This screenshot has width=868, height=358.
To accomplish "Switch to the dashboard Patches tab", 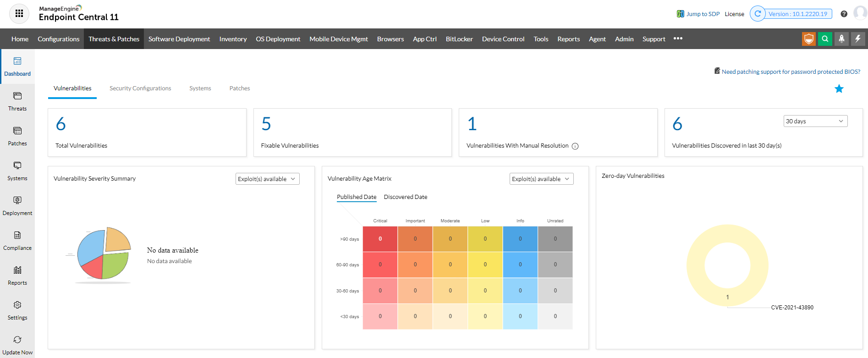I will [240, 88].
